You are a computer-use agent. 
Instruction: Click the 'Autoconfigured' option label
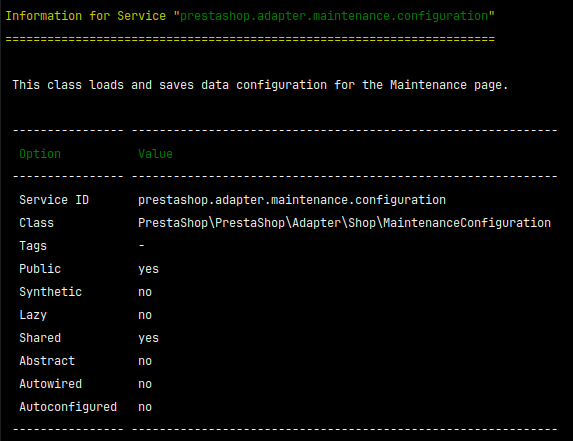pyautogui.click(x=68, y=407)
